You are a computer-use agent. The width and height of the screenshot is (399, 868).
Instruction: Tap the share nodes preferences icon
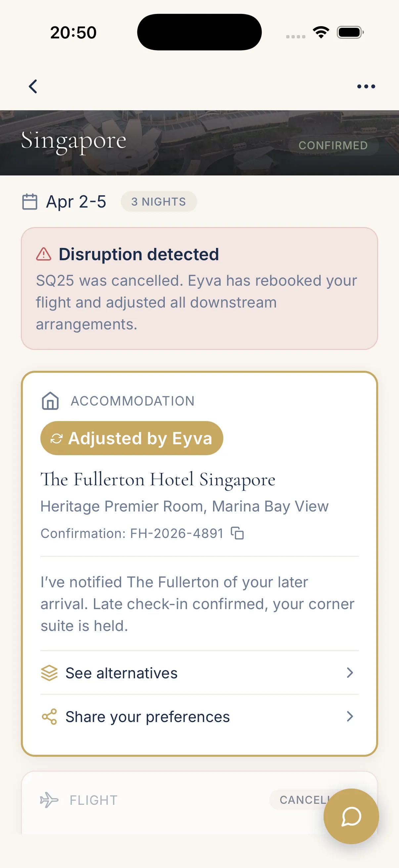pos(50,716)
